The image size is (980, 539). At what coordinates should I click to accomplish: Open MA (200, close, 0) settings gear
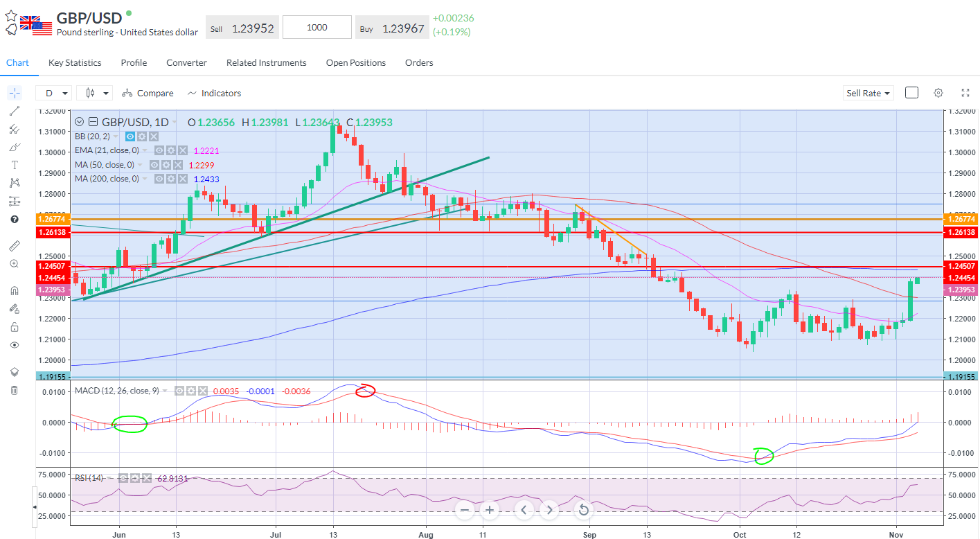pyautogui.click(x=171, y=179)
